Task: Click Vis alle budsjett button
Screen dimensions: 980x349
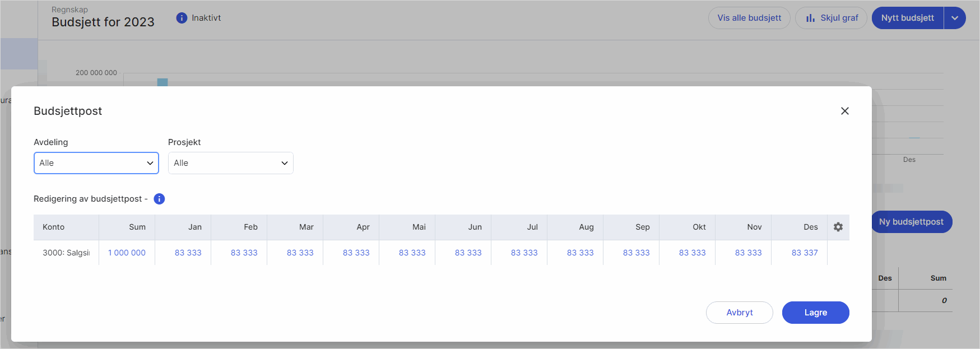Action: [x=749, y=18]
